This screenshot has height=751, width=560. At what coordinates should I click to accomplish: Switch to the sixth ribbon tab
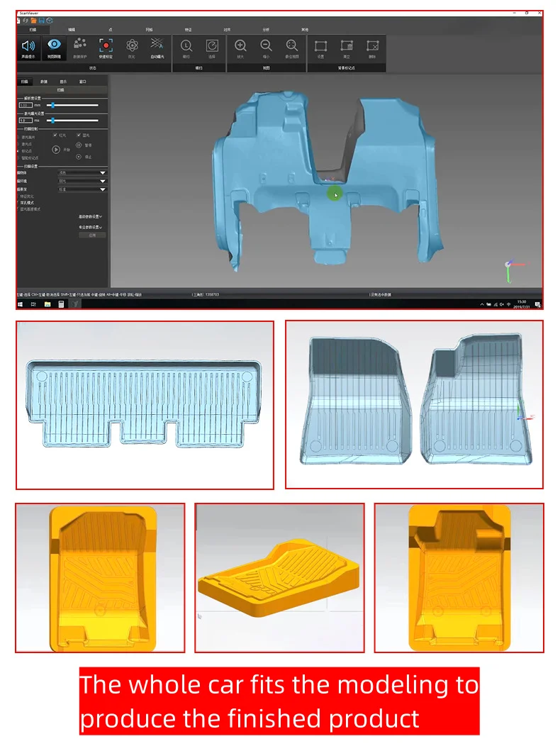click(227, 30)
